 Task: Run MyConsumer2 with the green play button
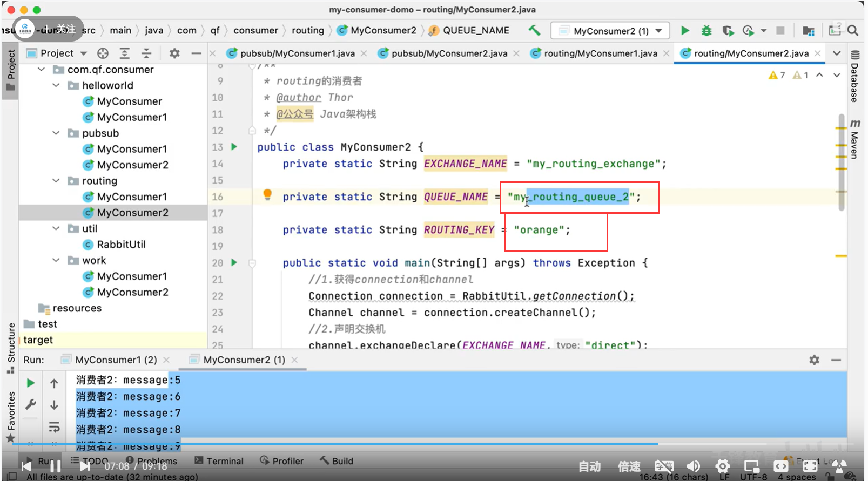pyautogui.click(x=685, y=31)
